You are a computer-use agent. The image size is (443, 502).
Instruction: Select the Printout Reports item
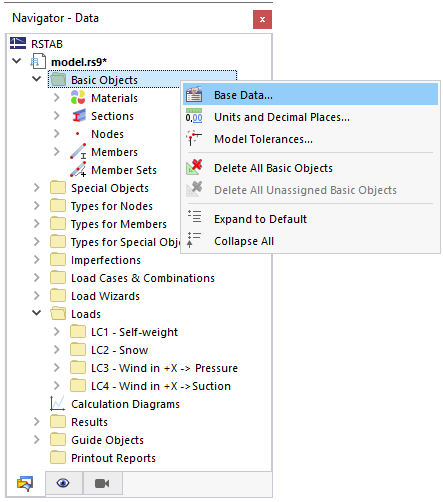(x=113, y=458)
